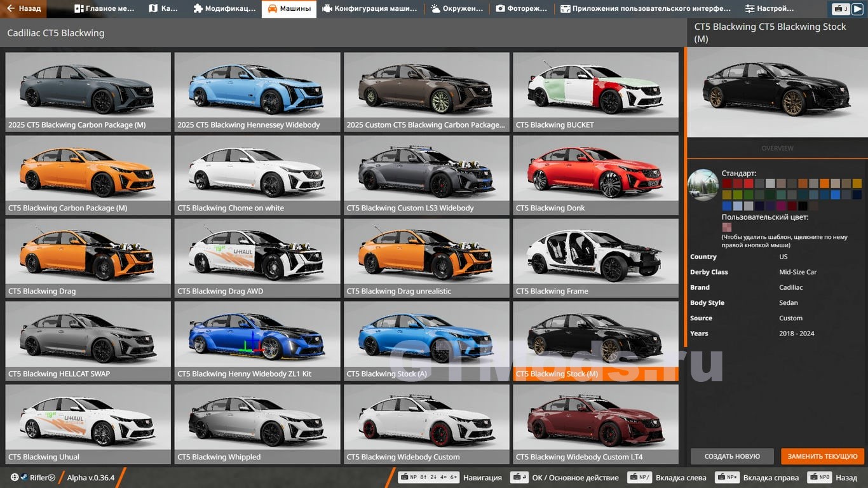The width and height of the screenshot is (868, 488).
Task: Open the Фоторежим tab
Action: pyautogui.click(x=522, y=9)
